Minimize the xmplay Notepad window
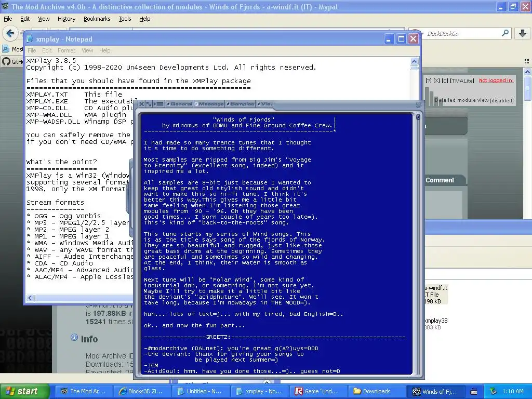The image size is (532, 399). 389,39
